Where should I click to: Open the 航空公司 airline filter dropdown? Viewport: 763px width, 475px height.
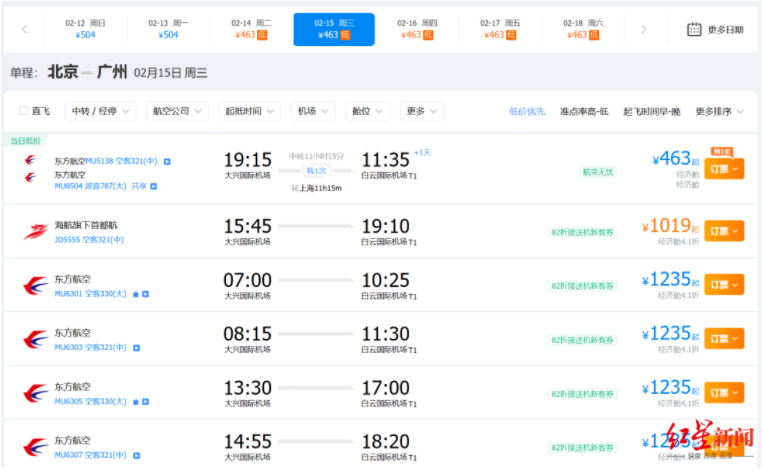[x=177, y=111]
